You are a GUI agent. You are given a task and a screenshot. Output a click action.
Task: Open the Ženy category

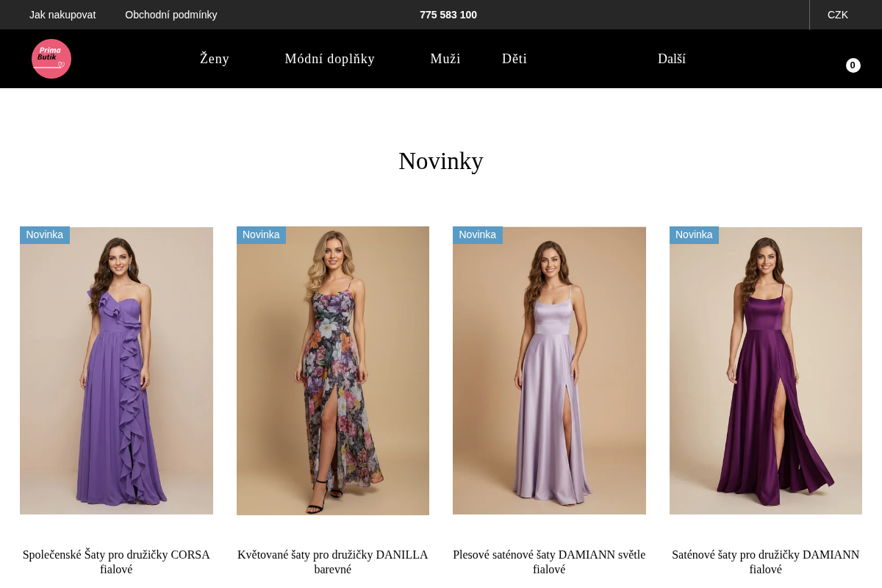click(x=215, y=59)
